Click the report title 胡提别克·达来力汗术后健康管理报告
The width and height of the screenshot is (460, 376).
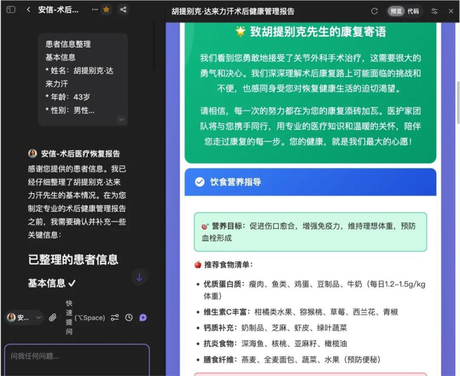pyautogui.click(x=233, y=11)
